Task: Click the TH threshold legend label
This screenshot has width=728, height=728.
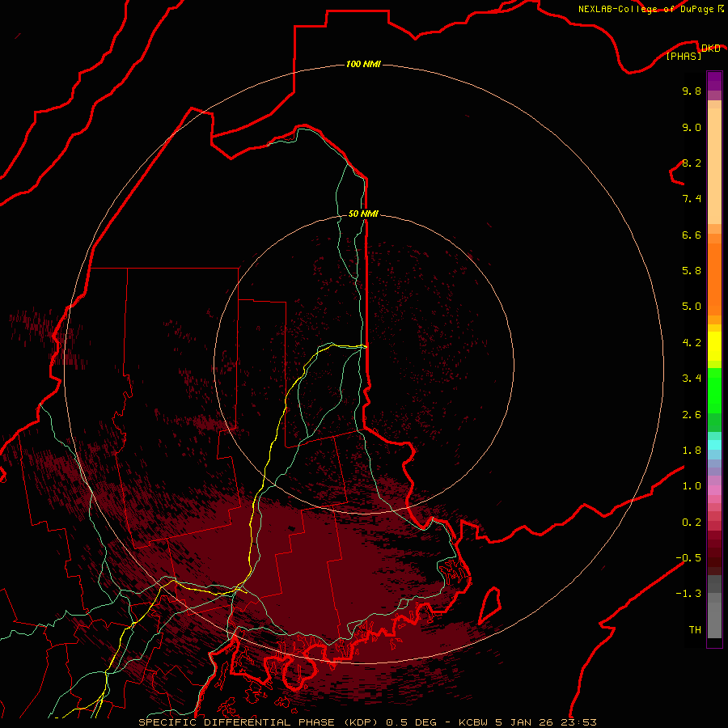Action: click(695, 630)
